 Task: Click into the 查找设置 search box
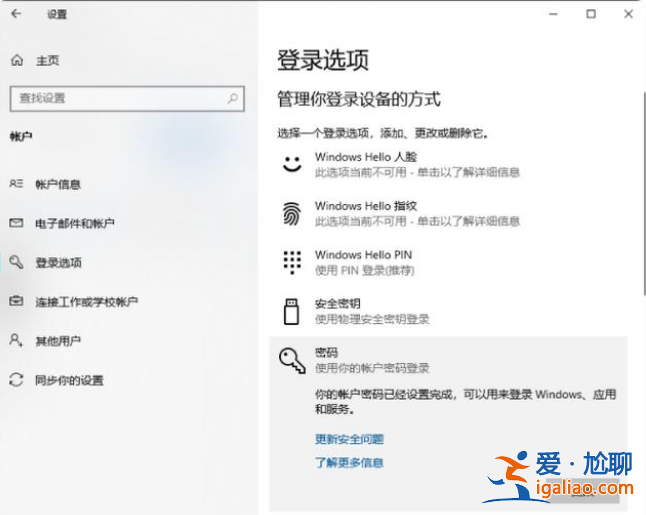127,98
